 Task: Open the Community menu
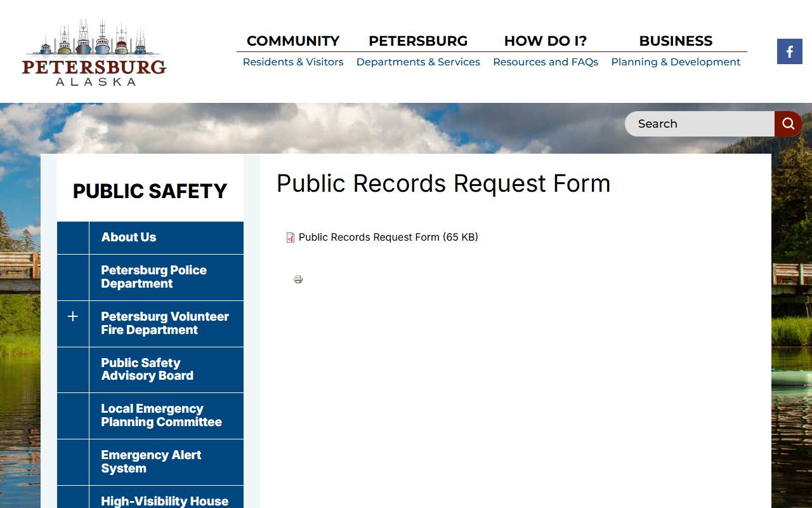293,51
